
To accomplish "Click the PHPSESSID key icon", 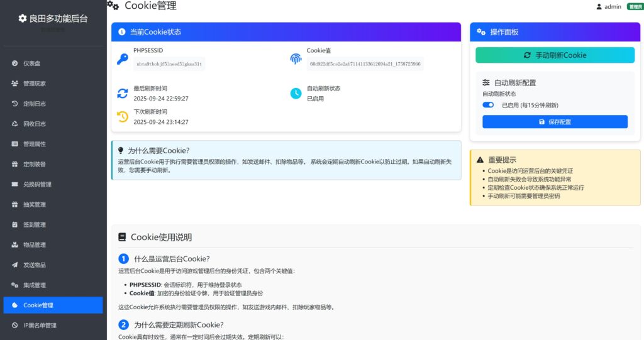I will click(x=122, y=60).
